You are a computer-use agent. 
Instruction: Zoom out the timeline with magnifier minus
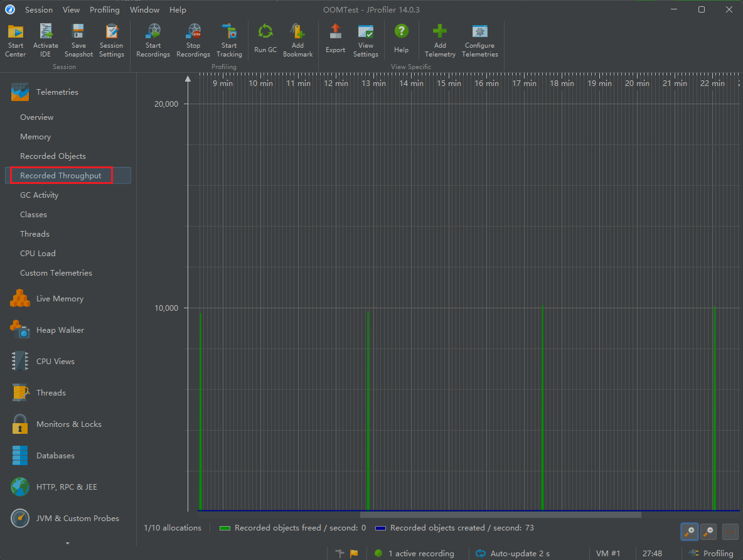(x=708, y=532)
